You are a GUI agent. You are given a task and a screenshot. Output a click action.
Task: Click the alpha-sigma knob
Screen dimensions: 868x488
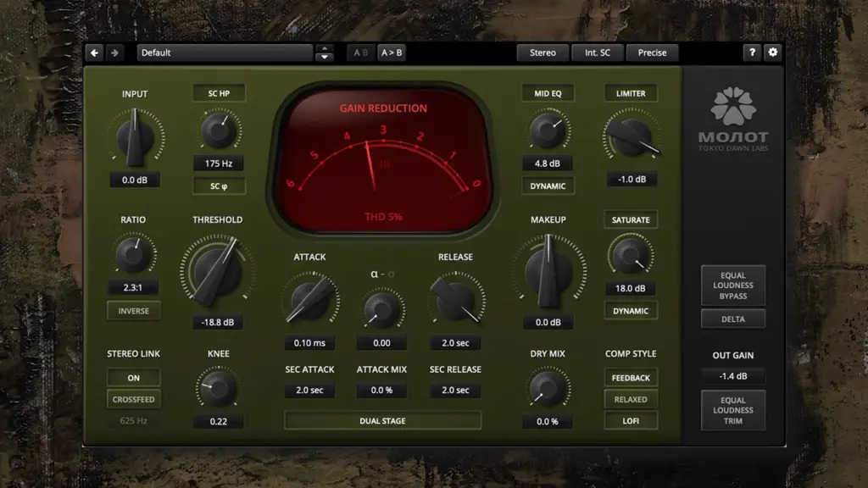(382, 309)
